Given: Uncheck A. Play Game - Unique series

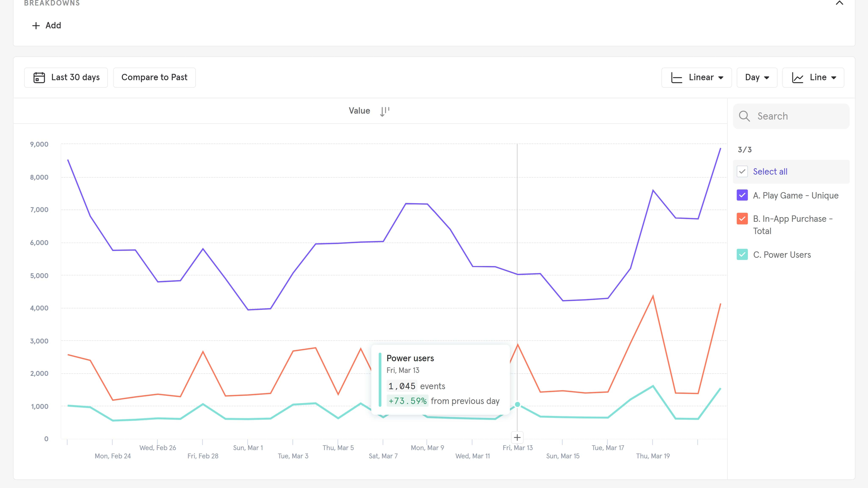Looking at the screenshot, I should click(742, 195).
